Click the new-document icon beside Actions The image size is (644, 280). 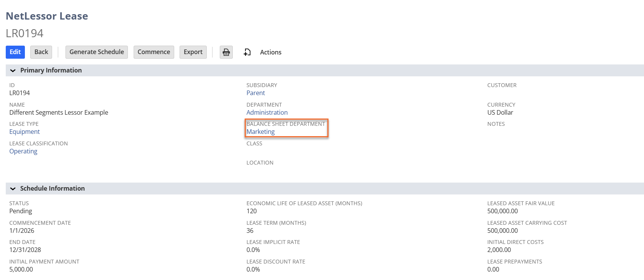point(247,52)
